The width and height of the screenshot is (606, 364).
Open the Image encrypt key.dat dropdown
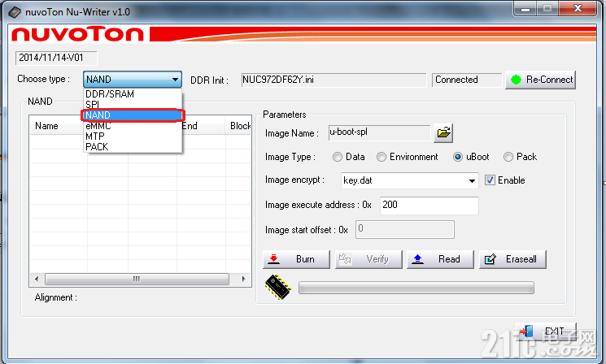point(472,180)
